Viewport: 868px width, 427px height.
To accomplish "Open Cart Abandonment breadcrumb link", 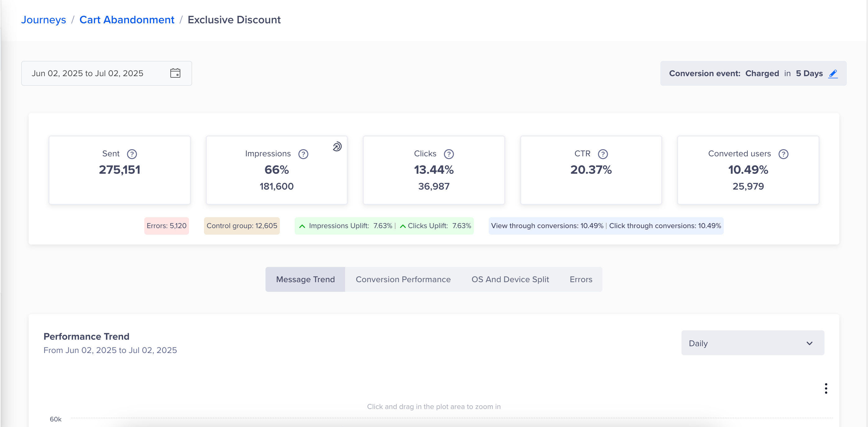I will [127, 20].
